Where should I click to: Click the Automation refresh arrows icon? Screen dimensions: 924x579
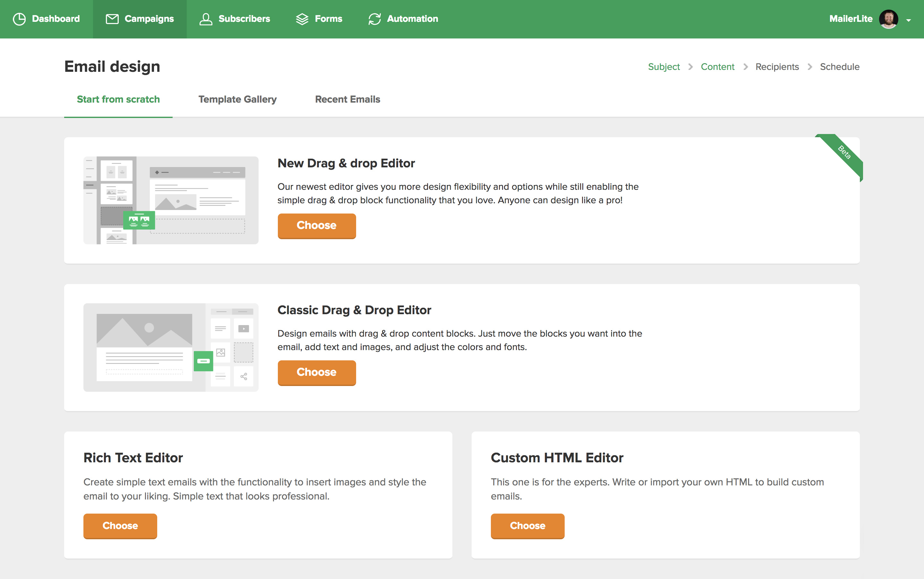coord(374,19)
